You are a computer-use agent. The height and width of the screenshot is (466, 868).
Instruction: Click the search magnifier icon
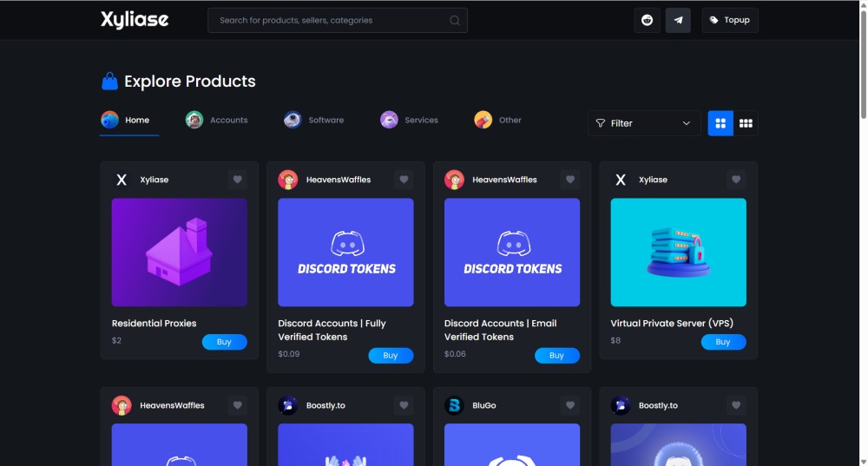455,21
